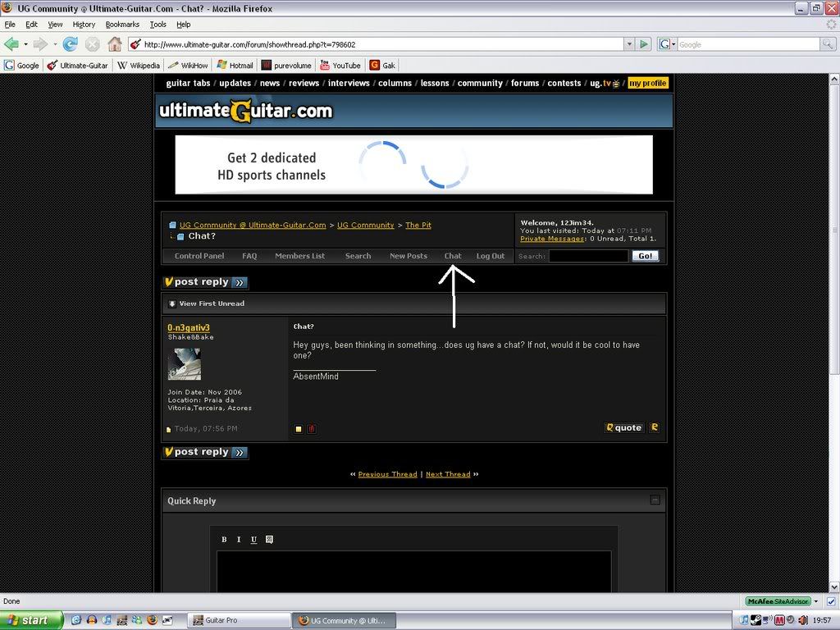
Task: Open the Previous Thread link
Action: pos(387,474)
